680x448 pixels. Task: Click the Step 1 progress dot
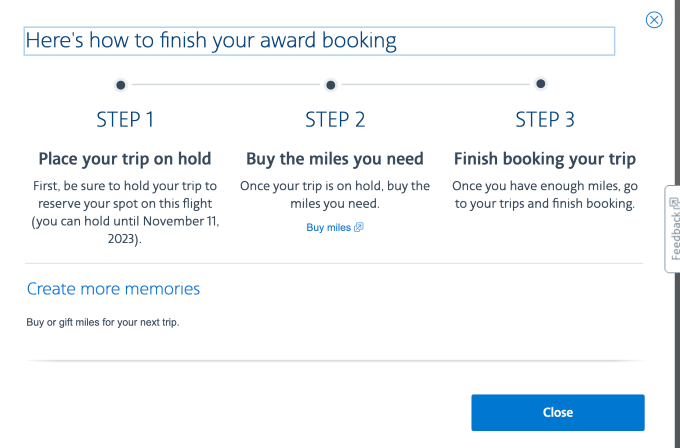(121, 85)
